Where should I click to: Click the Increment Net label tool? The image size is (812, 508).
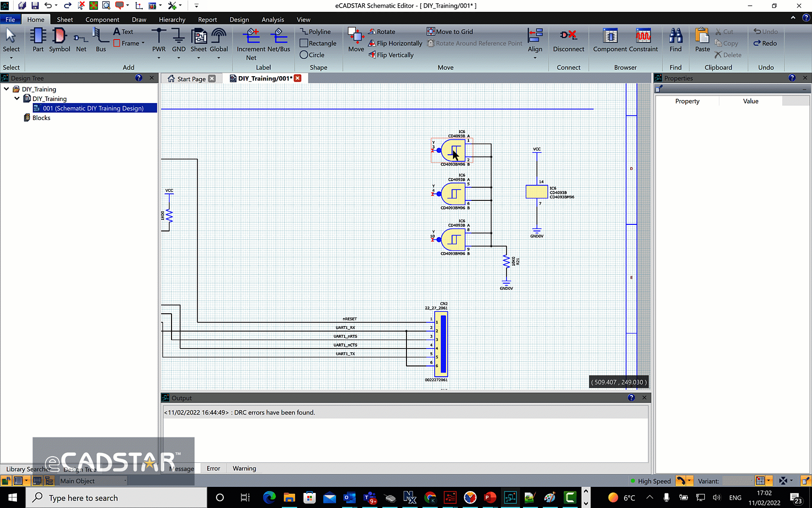tap(251, 44)
